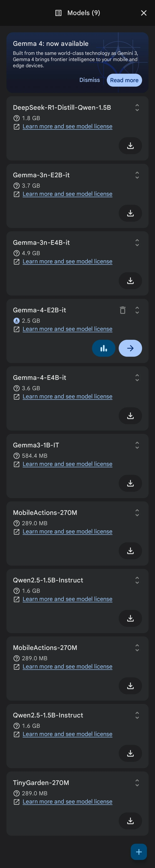Delete the downloaded Gemma-4-E2B-it model
Image resolution: width=155 pixels, height=868 pixels.
click(x=123, y=310)
